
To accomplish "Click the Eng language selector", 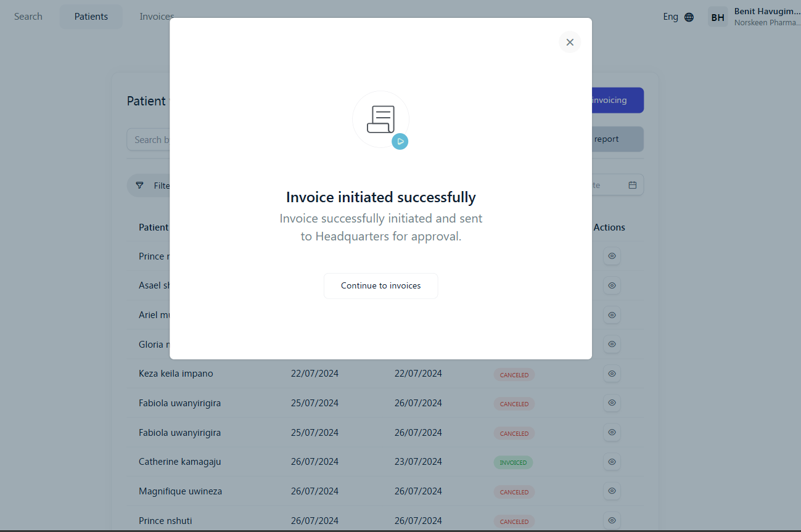I will click(x=671, y=17).
